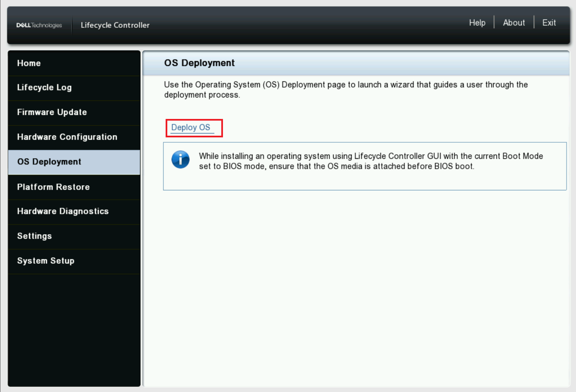This screenshot has width=576, height=392.
Task: Open Hardware Diagnostics
Action: (x=63, y=211)
